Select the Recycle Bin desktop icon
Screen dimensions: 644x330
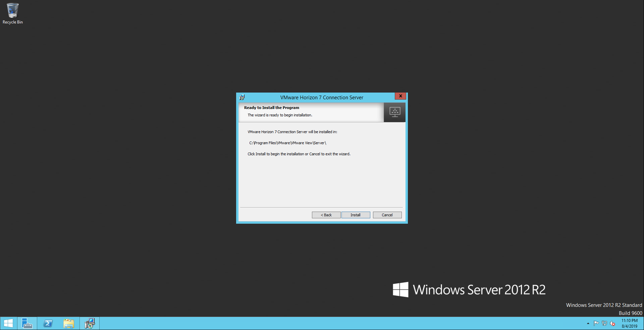(13, 13)
